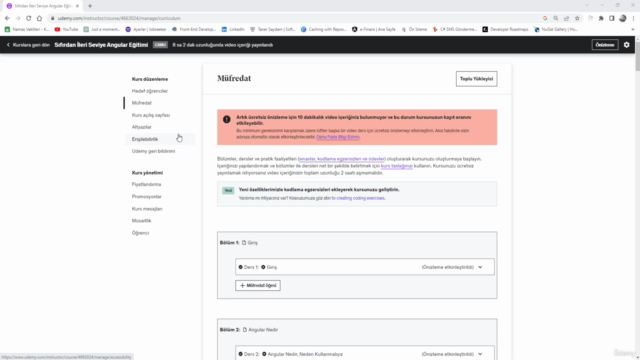Open C# SMS Gönderme bookmark
The width and height of the screenshot is (640, 360).
pyautogui.click(x=455, y=29)
